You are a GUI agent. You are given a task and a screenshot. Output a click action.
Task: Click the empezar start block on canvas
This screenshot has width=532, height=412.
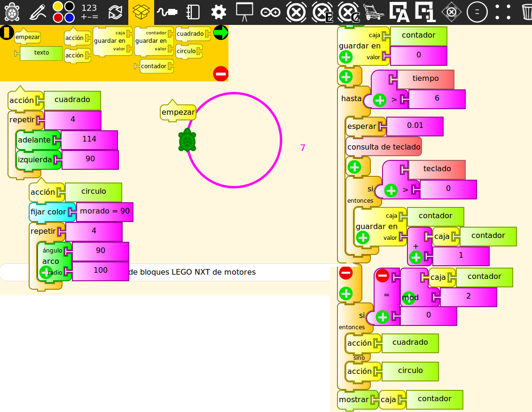[x=178, y=111]
